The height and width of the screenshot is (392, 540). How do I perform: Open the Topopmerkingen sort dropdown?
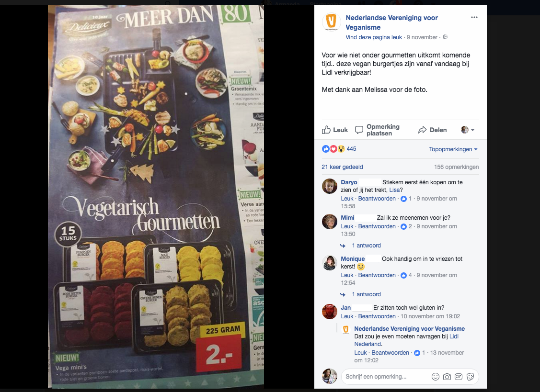[453, 149]
